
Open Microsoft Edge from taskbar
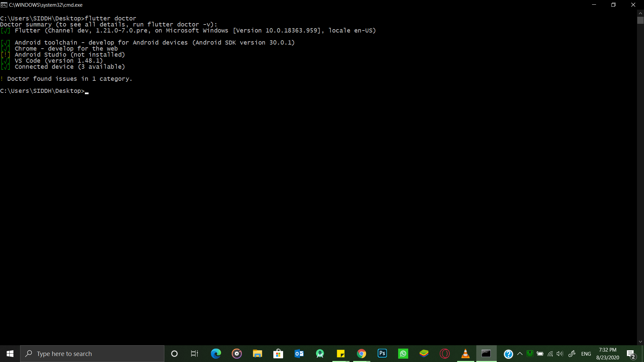216,354
